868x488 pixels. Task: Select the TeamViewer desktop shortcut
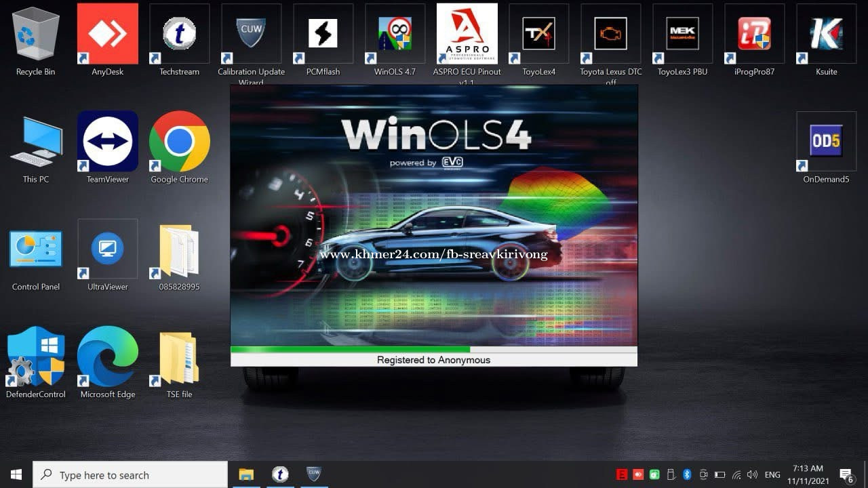(x=108, y=148)
